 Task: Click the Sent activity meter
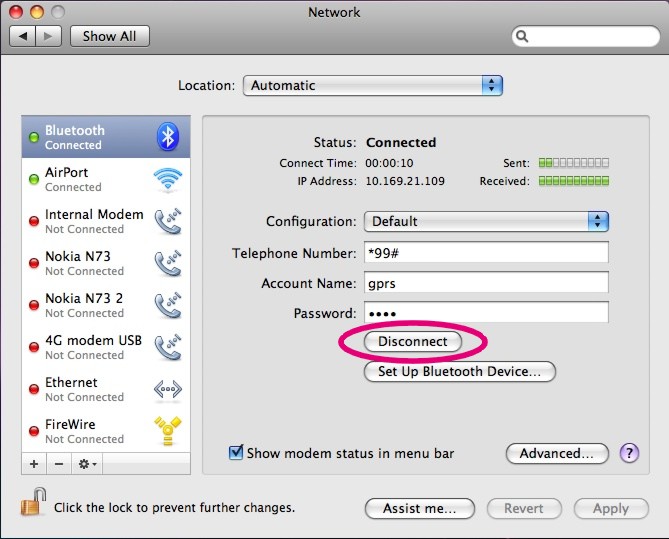tap(573, 163)
